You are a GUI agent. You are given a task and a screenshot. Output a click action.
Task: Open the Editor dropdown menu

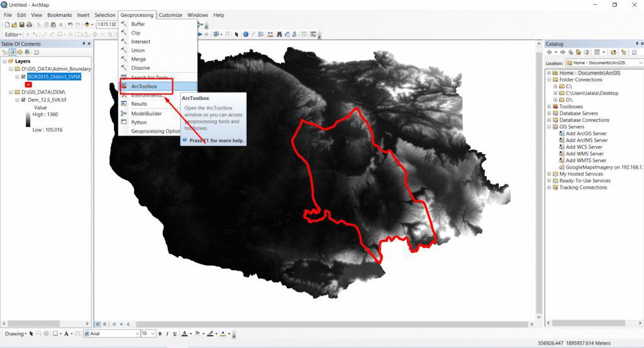[x=13, y=35]
